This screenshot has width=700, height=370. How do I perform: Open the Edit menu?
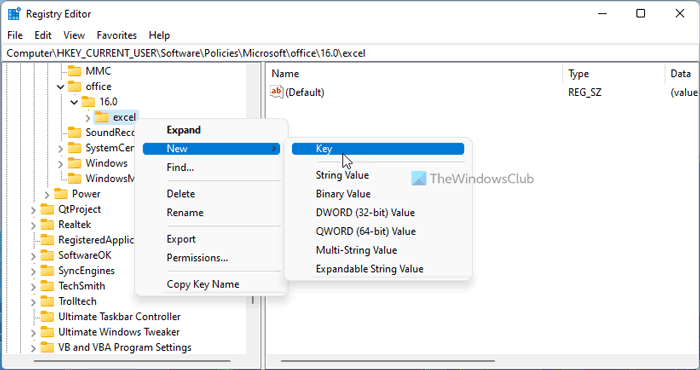[x=43, y=35]
